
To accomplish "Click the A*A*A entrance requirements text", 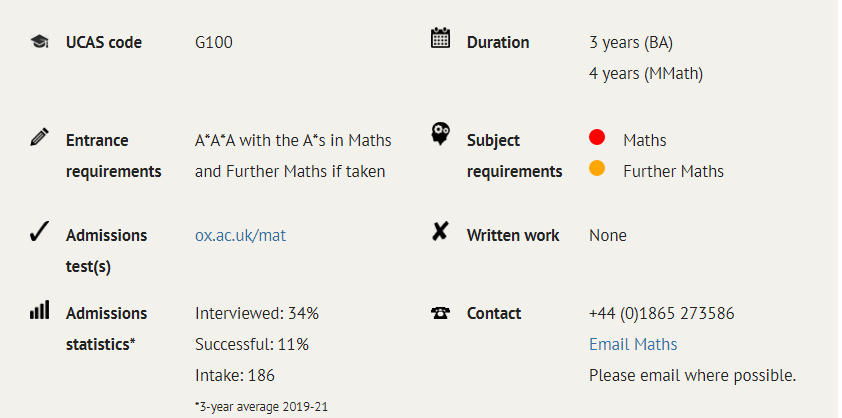I will [293, 140].
